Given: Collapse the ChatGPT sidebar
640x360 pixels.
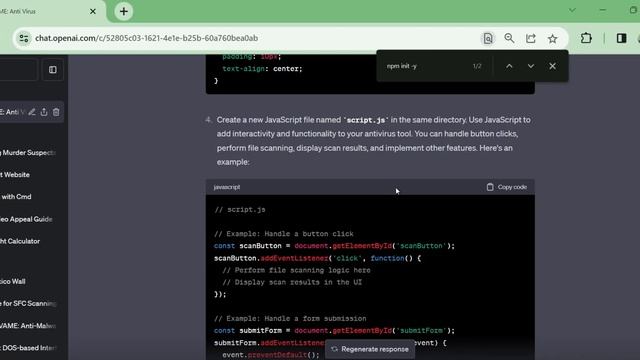Looking at the screenshot, I should (x=53, y=70).
